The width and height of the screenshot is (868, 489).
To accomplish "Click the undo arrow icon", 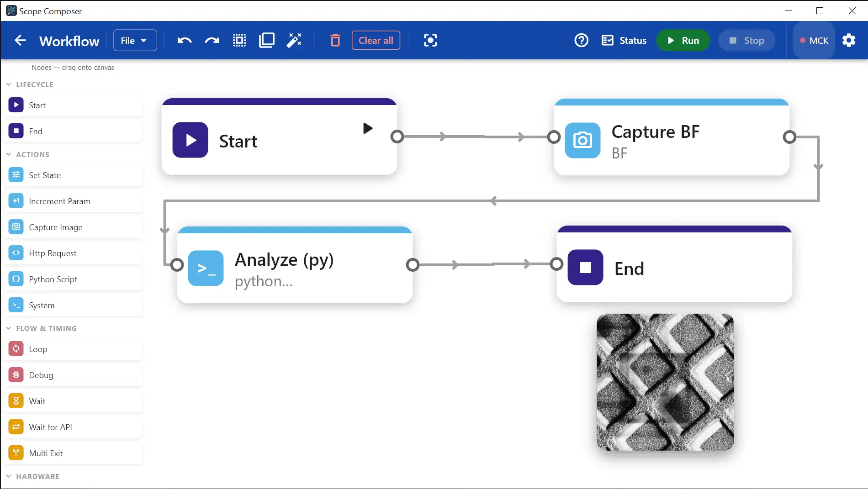I will pos(185,41).
